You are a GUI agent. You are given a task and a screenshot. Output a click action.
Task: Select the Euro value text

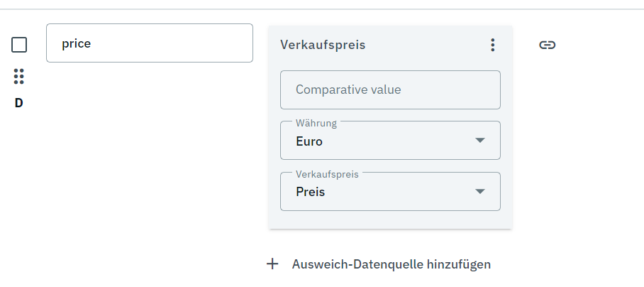[309, 141]
